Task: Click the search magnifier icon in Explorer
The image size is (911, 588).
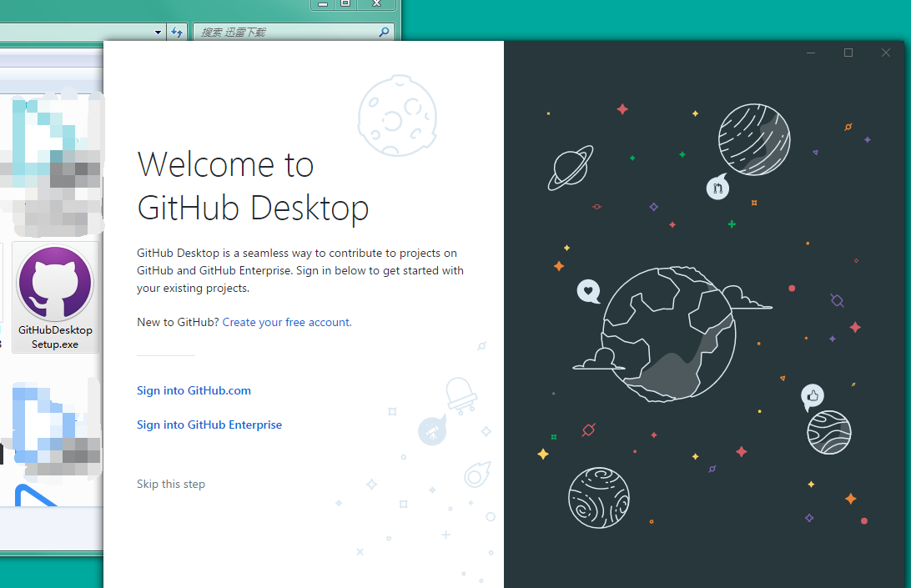Action: click(x=384, y=32)
